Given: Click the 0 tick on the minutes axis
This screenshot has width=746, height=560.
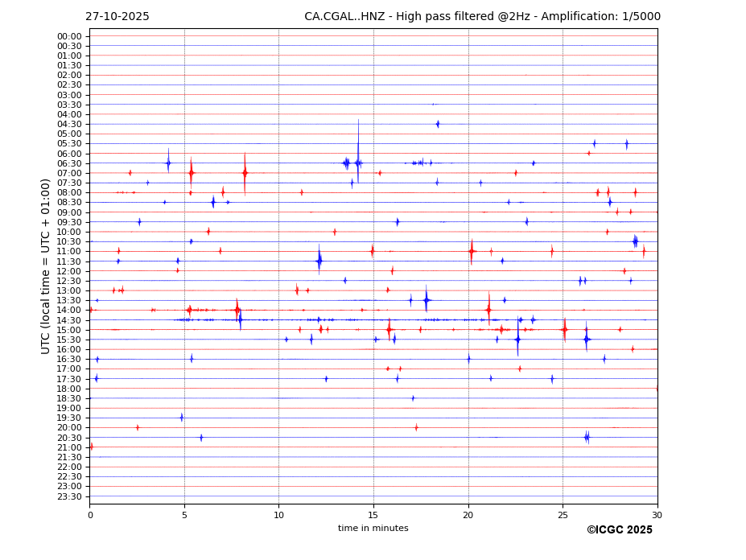Looking at the screenshot, I should point(89,515).
